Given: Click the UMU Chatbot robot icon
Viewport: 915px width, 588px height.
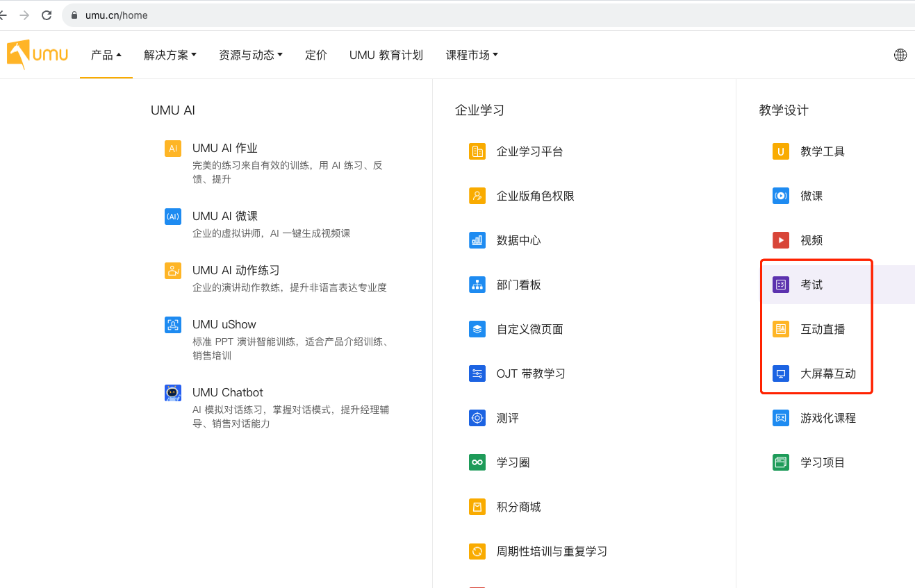Looking at the screenshot, I should pos(173,393).
